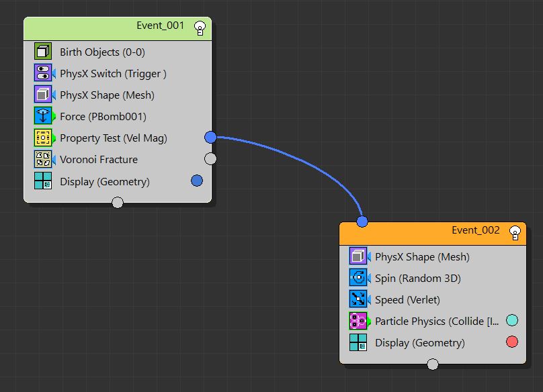Click the Spin Random 3D icon
Screen dimensions: 543x392
(x=358, y=278)
